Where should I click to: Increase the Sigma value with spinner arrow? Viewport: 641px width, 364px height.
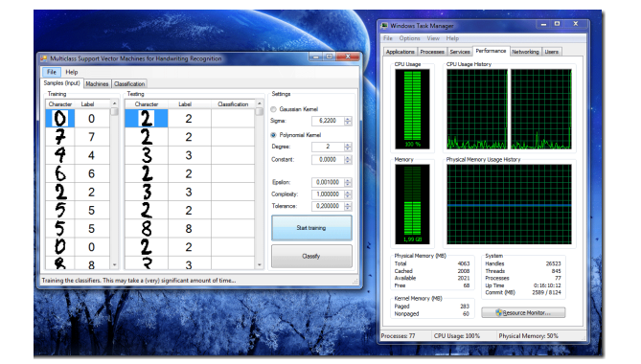[348, 119]
